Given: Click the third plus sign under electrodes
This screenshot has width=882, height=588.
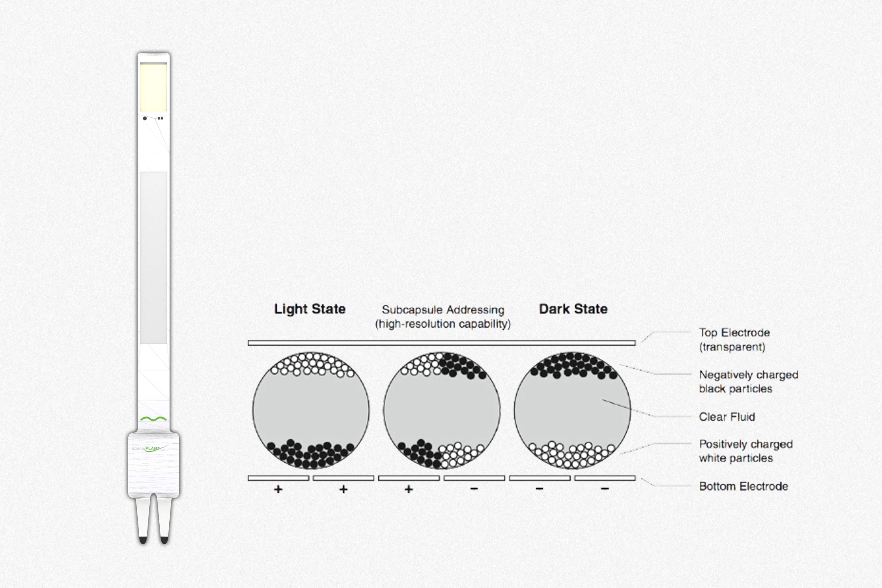Looking at the screenshot, I should pos(409,489).
